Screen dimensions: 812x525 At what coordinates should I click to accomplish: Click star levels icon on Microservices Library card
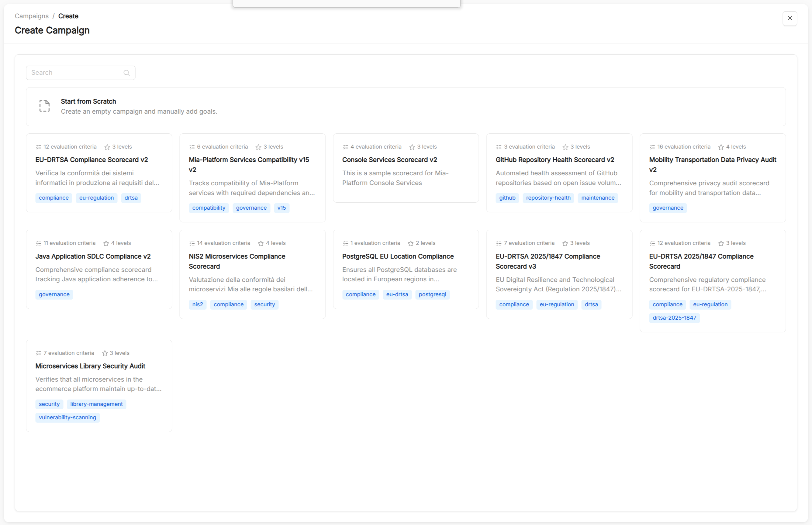pos(105,353)
